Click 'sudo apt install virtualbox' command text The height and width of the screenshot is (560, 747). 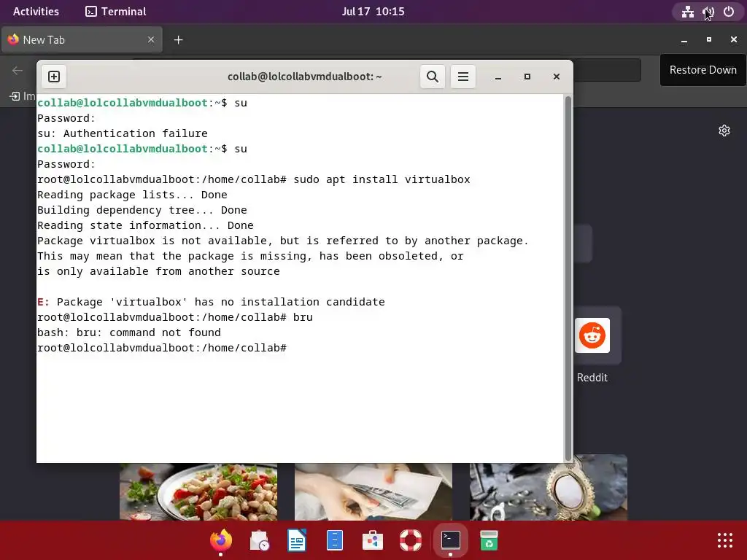382,179
